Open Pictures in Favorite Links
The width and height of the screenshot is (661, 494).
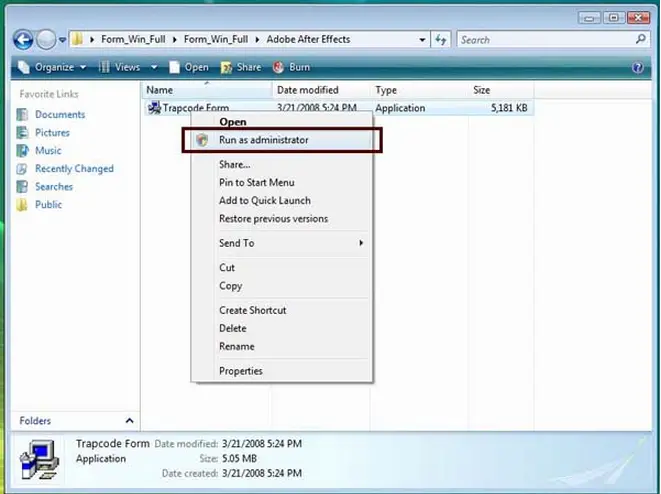52,132
